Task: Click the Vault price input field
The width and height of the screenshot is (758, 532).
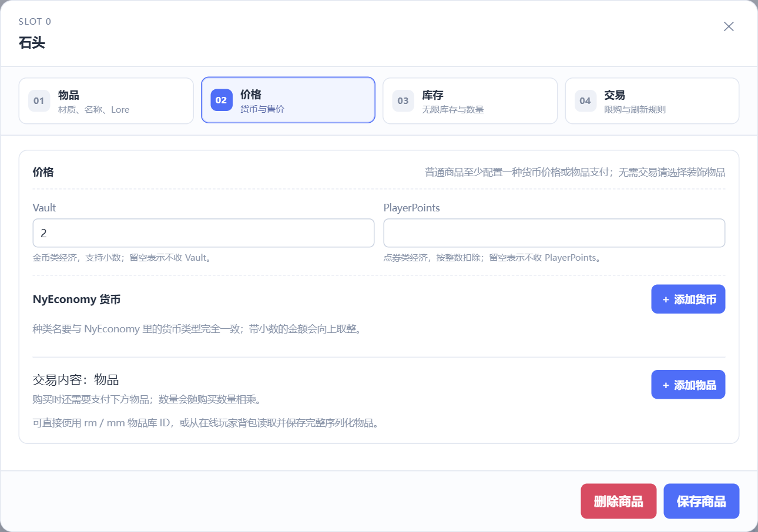Action: pos(203,233)
